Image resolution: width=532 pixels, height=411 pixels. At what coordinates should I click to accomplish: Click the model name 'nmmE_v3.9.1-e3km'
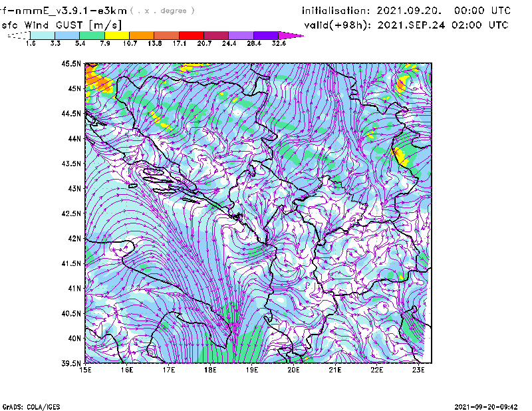(x=70, y=11)
